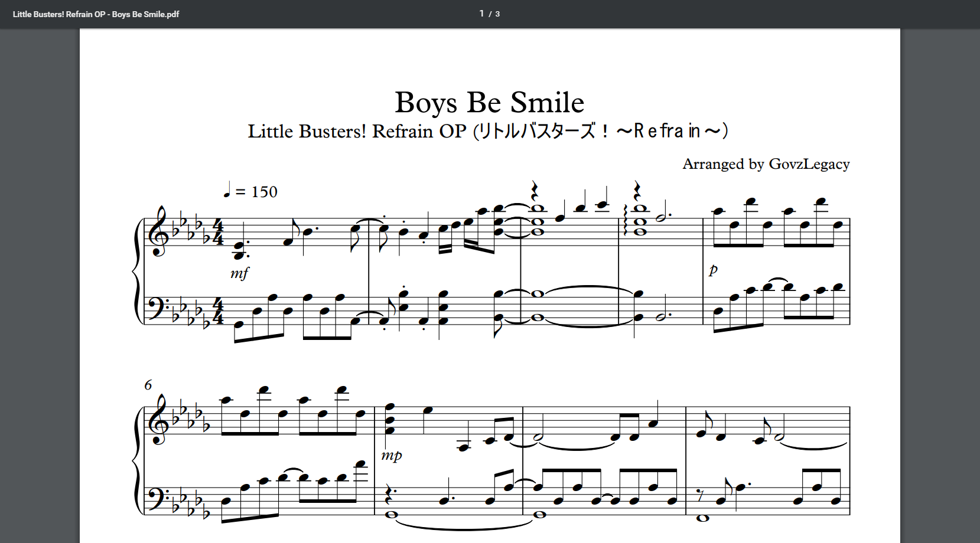The width and height of the screenshot is (980, 543).
Task: Click the PDF filename in the toolbar
Action: tap(96, 14)
